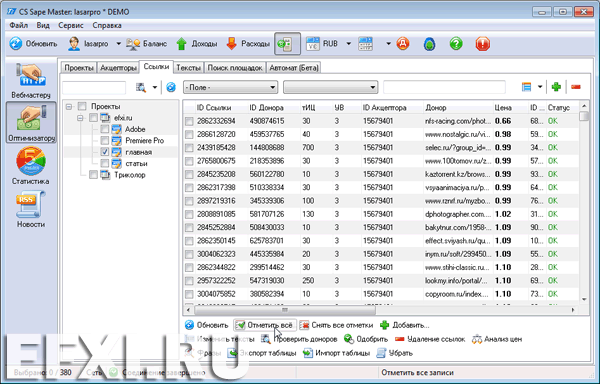Switch to the Акцепторы tab

[118, 68]
